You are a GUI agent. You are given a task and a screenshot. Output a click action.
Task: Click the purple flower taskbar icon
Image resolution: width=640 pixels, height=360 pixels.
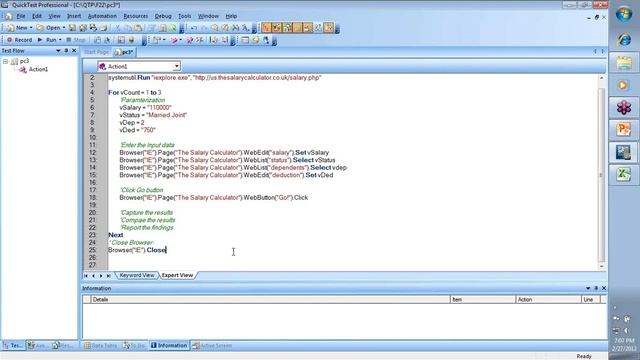click(624, 108)
